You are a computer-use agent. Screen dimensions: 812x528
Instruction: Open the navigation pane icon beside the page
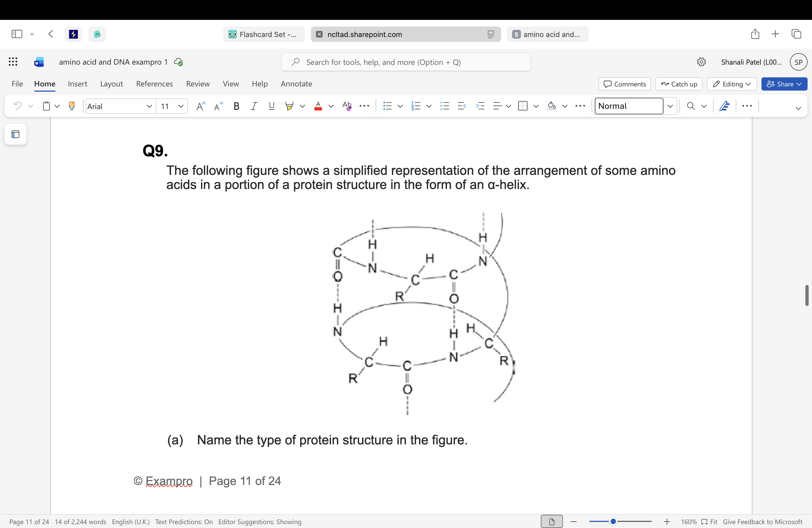[15, 134]
